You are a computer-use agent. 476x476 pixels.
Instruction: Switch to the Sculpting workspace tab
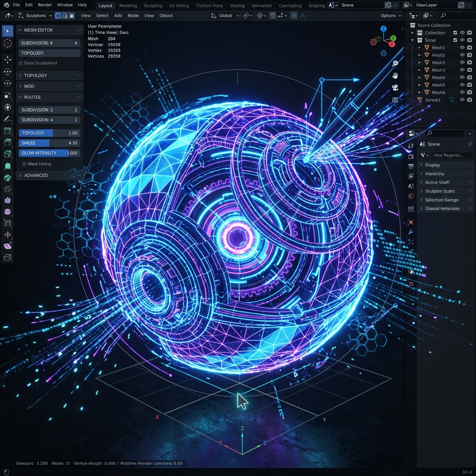tap(153, 6)
